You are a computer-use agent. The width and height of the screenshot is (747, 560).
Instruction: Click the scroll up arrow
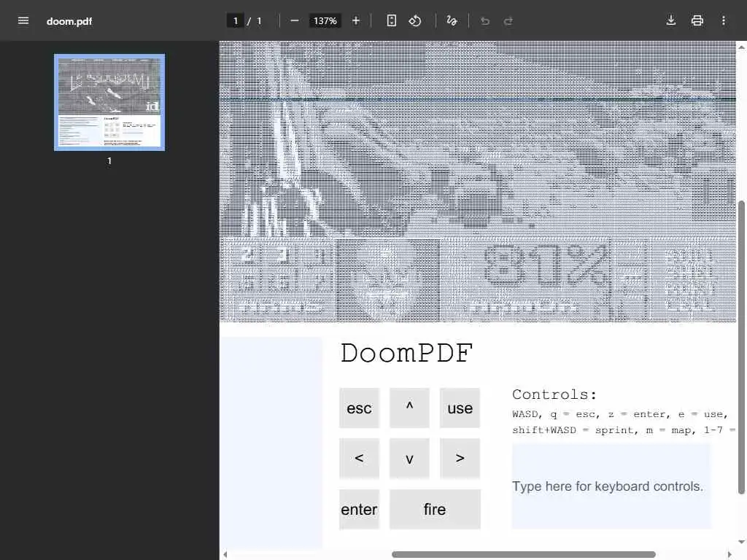click(x=741, y=47)
